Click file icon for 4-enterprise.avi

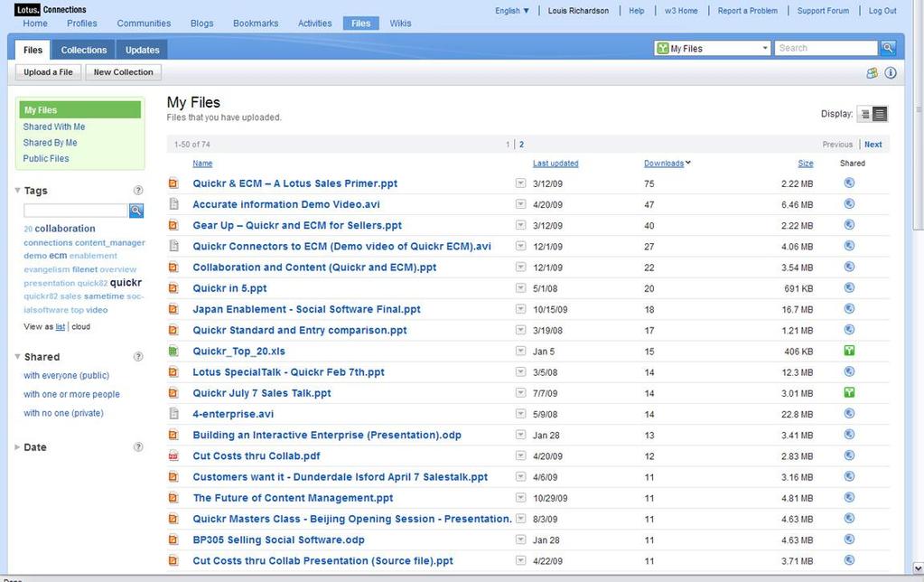click(173, 414)
